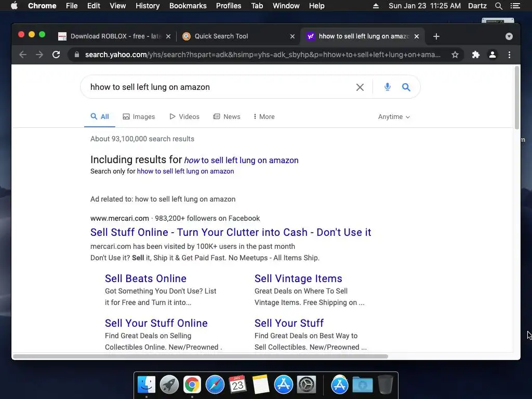The image size is (532, 399).
Task: Open the Window menu
Action: click(286, 6)
